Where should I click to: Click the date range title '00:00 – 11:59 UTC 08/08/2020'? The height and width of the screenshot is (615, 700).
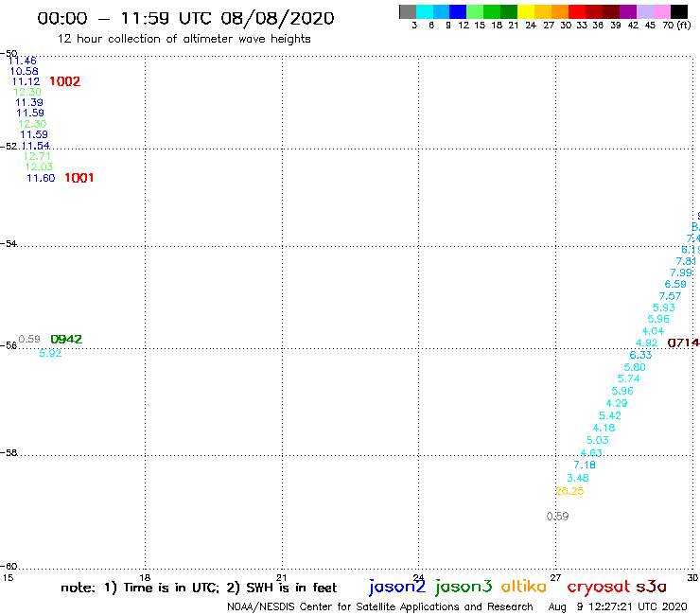click(185, 18)
